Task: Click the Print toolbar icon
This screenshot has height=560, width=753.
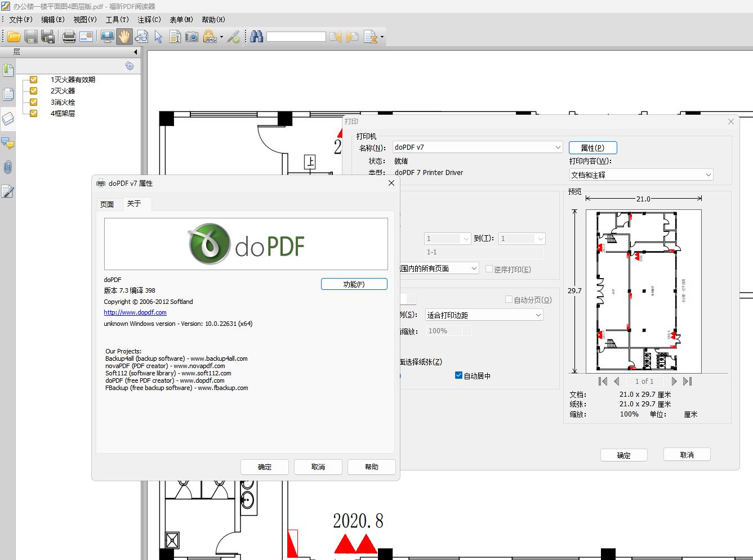Action: [69, 37]
